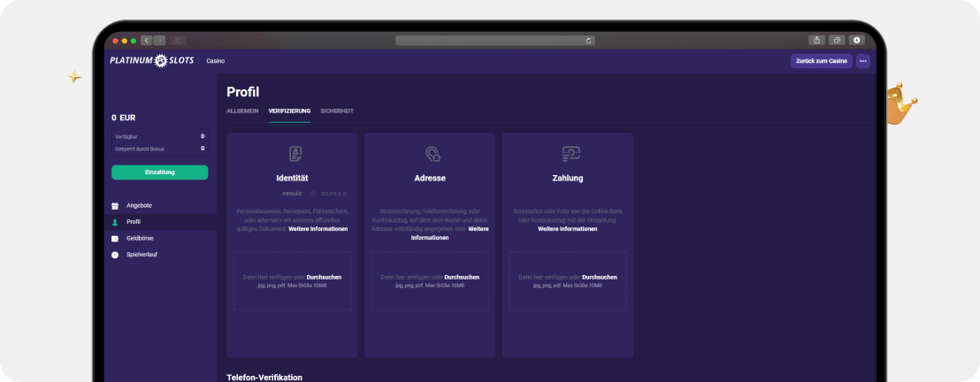
Task: Click Durchsuchen in the Identität upload area
Action: click(x=324, y=277)
